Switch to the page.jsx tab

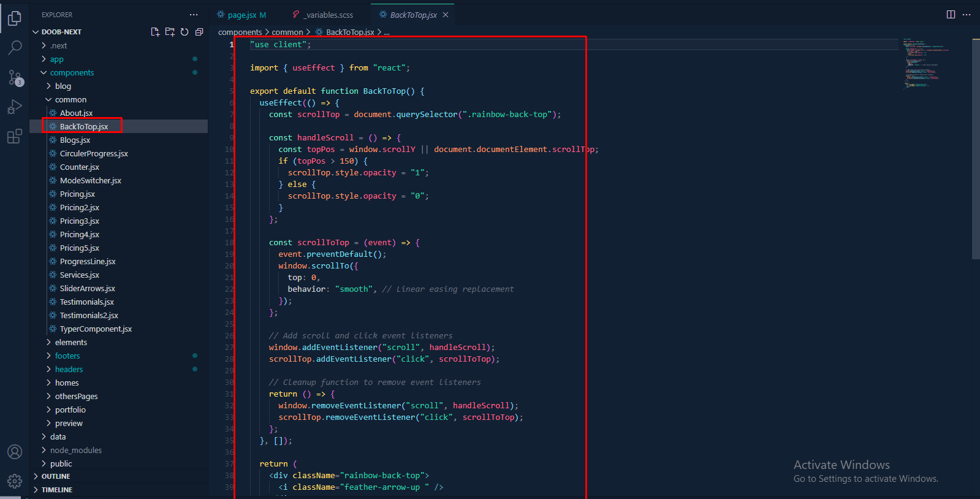click(241, 15)
